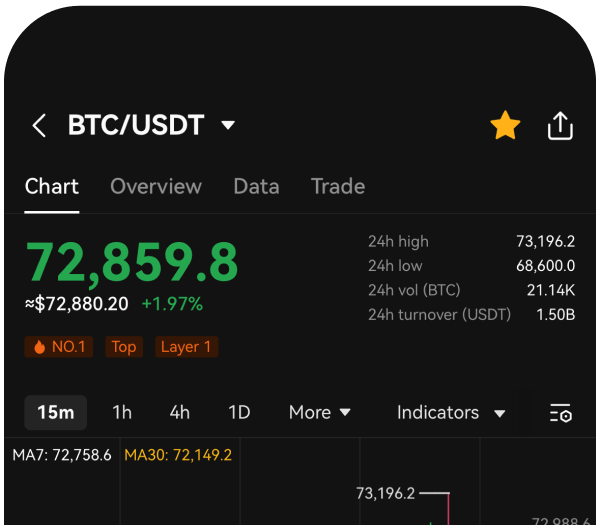600x525 pixels.
Task: Open the More timeframes dropdown
Action: click(x=319, y=413)
